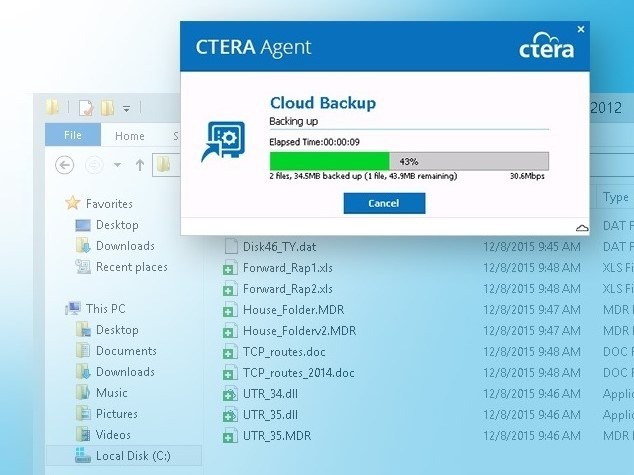The width and height of the screenshot is (634, 475).
Task: Click the New Folder icon in the quick access toolbar
Action: tap(108, 108)
